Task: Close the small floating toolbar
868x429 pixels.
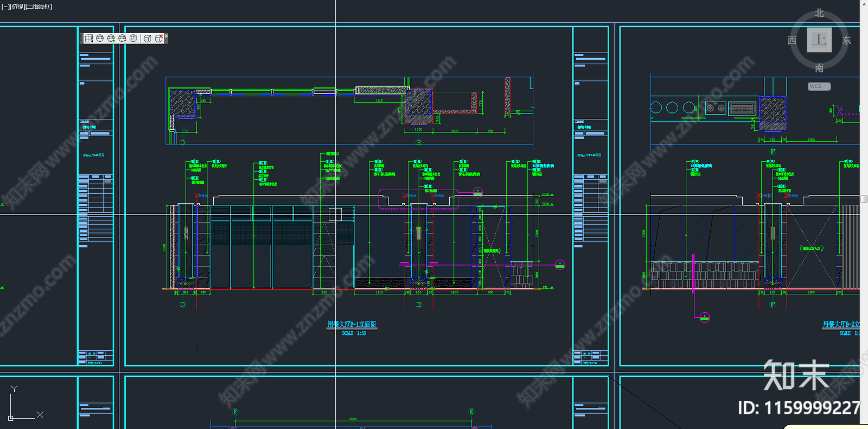Action: pyautogui.click(x=166, y=36)
